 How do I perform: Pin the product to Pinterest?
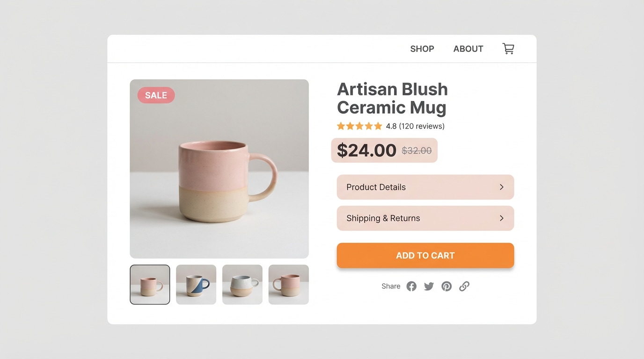pyautogui.click(x=446, y=286)
